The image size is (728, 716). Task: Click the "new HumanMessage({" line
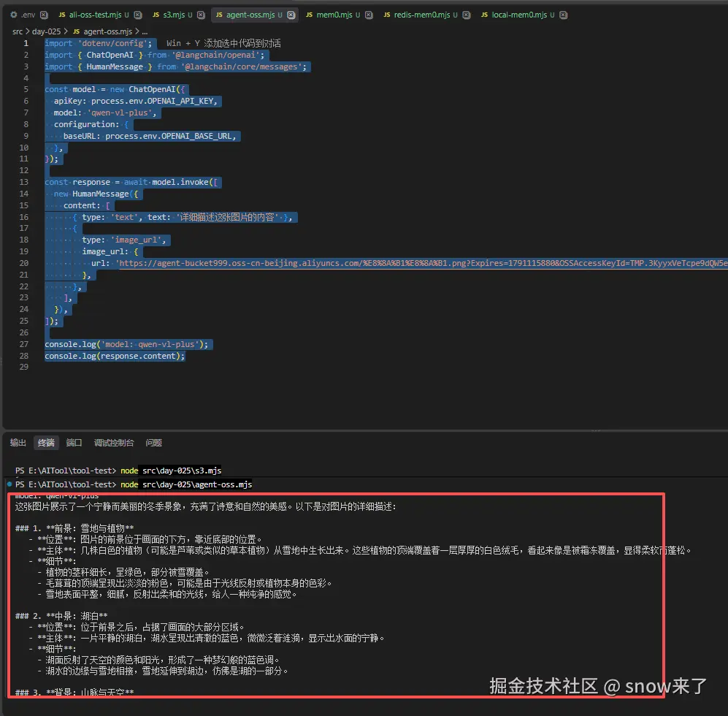coord(96,194)
